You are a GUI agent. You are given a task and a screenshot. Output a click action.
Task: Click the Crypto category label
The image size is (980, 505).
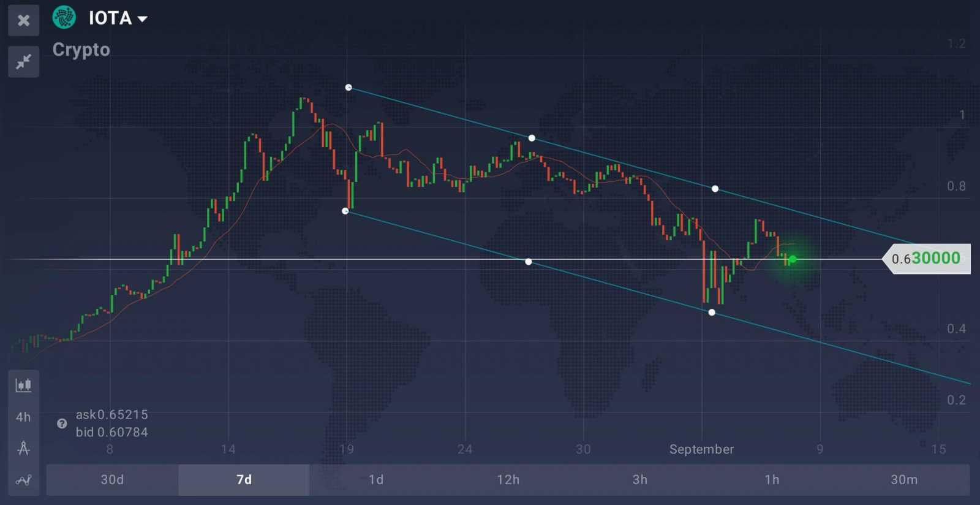pyautogui.click(x=81, y=50)
